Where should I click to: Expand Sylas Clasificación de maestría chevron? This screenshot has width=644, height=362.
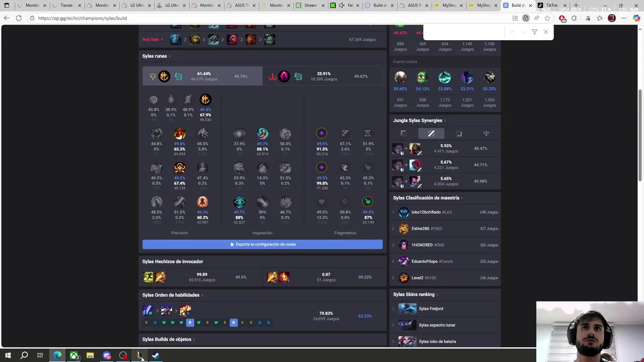pyautogui.click(x=462, y=198)
